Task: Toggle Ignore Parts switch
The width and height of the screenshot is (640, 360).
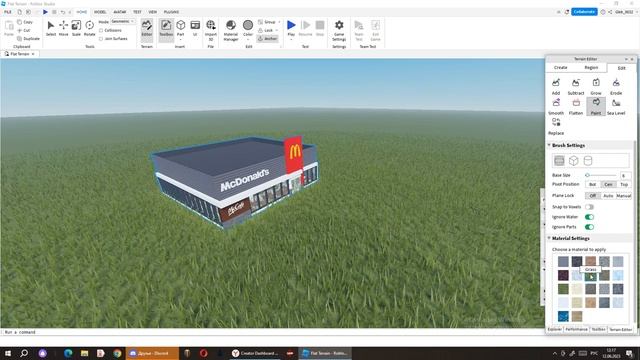Action: pos(589,227)
